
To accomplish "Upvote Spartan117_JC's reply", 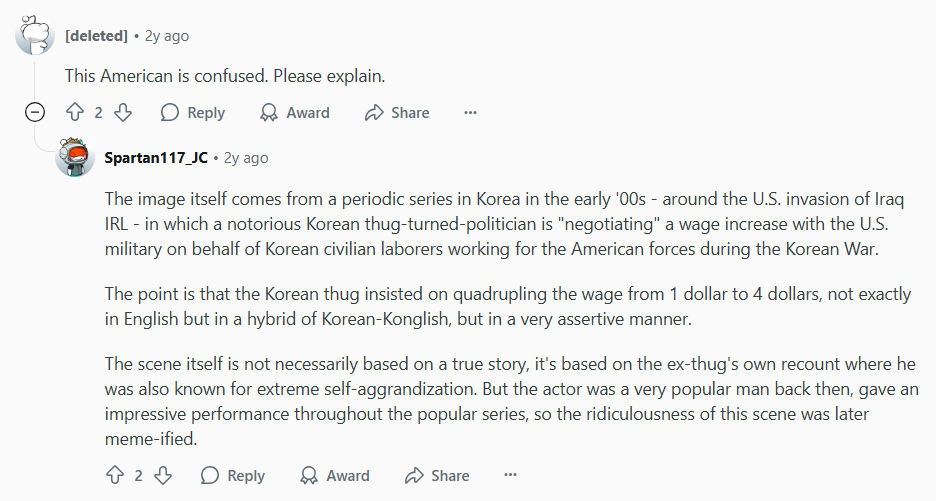I will (x=115, y=475).
